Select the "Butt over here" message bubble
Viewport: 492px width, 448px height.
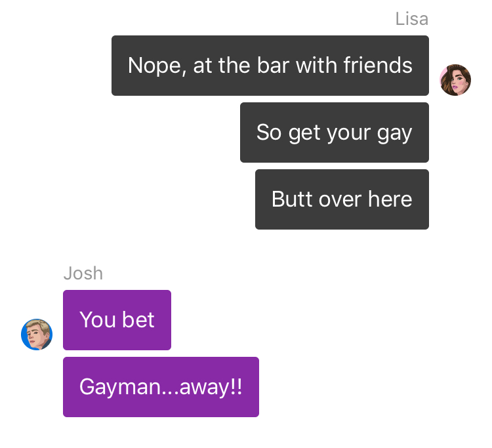[342, 199]
